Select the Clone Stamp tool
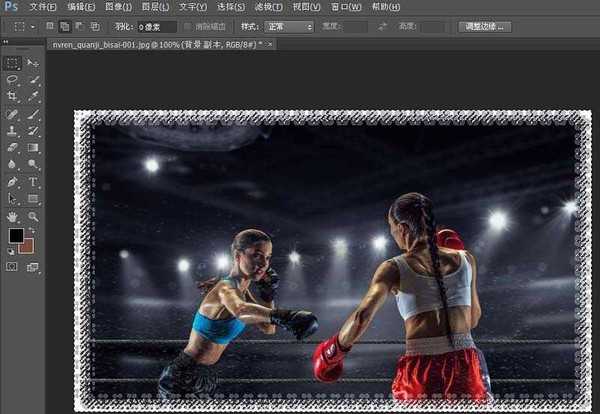600x414 pixels. tap(13, 131)
